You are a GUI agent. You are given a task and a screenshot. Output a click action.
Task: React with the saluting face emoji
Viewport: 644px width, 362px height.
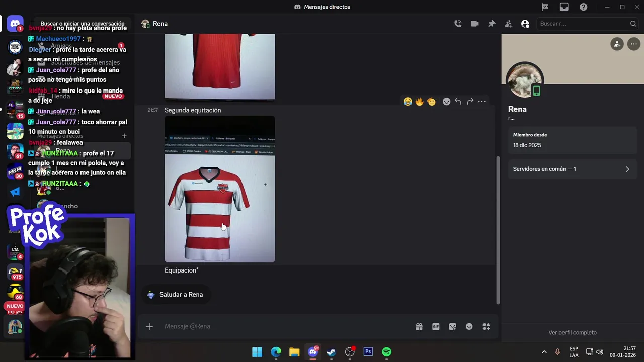(x=431, y=102)
